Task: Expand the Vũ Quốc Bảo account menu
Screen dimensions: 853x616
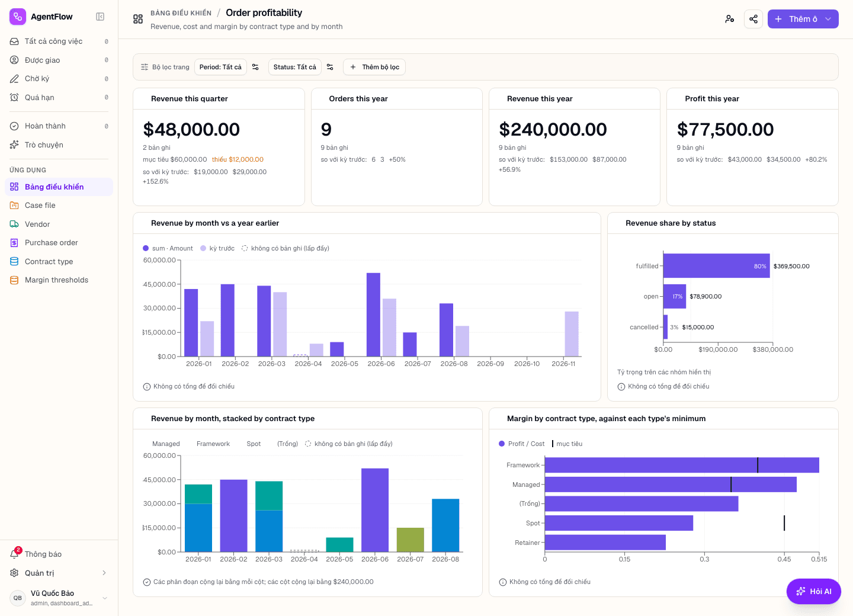Action: (x=59, y=598)
